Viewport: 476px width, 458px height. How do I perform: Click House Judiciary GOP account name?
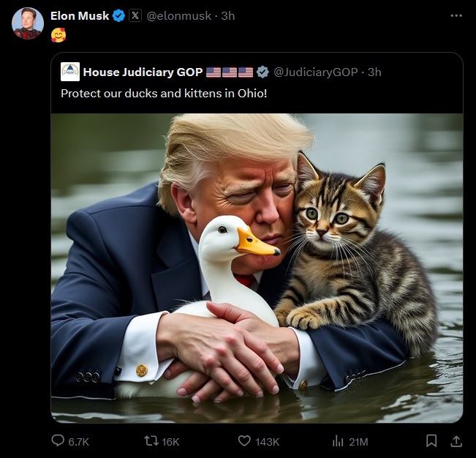143,72
